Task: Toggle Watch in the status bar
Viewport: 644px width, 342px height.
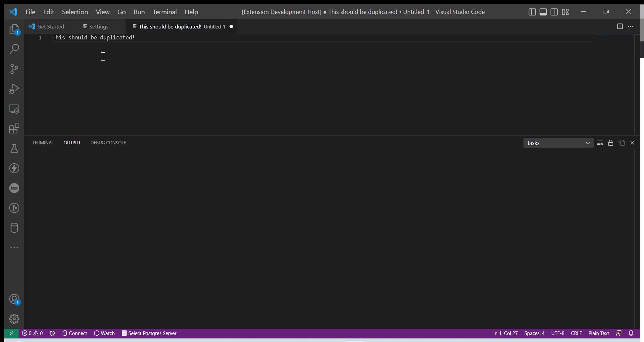Action: tap(104, 333)
